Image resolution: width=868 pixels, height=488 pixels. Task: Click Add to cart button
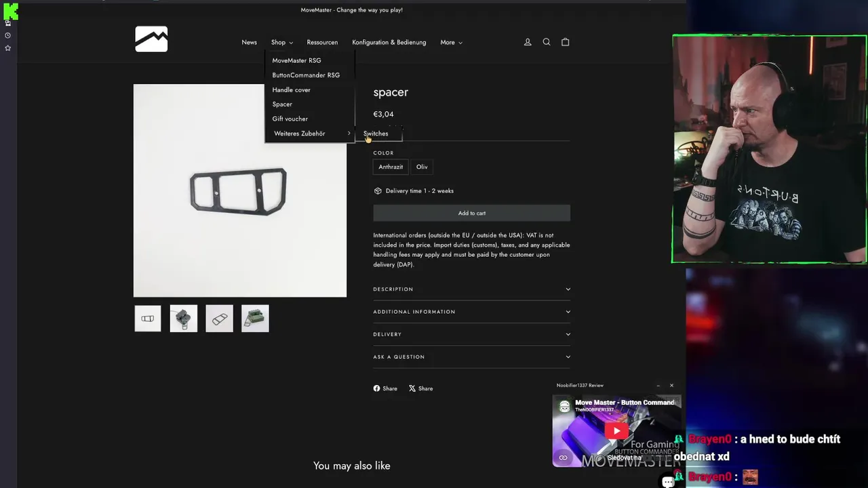(471, 213)
